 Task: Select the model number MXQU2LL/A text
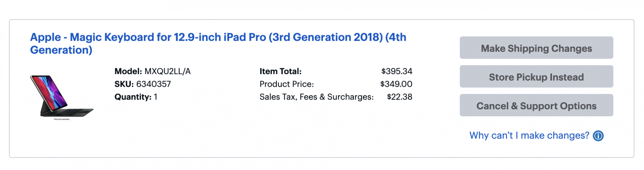coord(167,71)
